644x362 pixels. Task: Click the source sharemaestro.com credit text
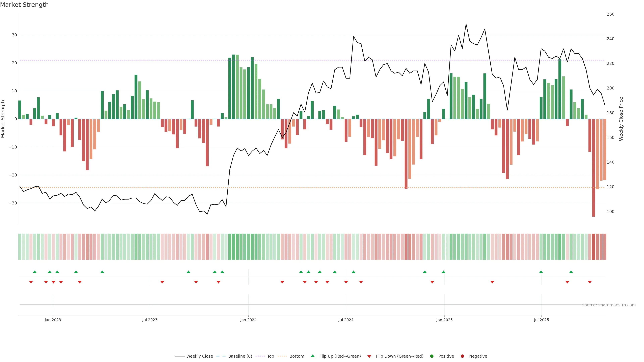pos(609,305)
